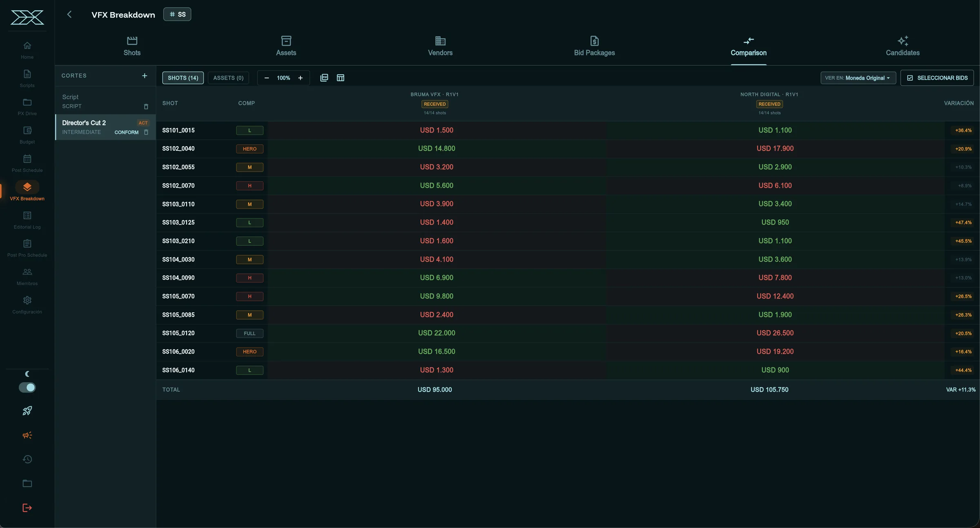Export the comparison with the PDF icon

(324, 78)
